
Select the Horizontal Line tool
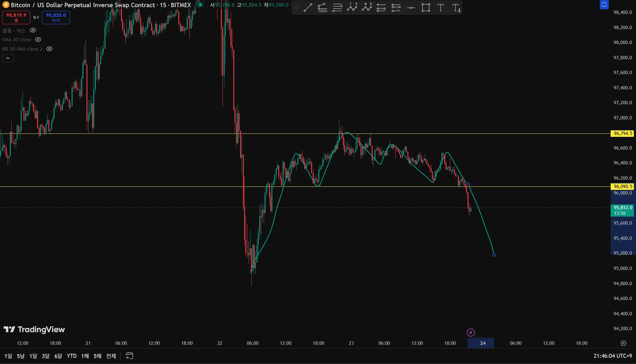411,7
